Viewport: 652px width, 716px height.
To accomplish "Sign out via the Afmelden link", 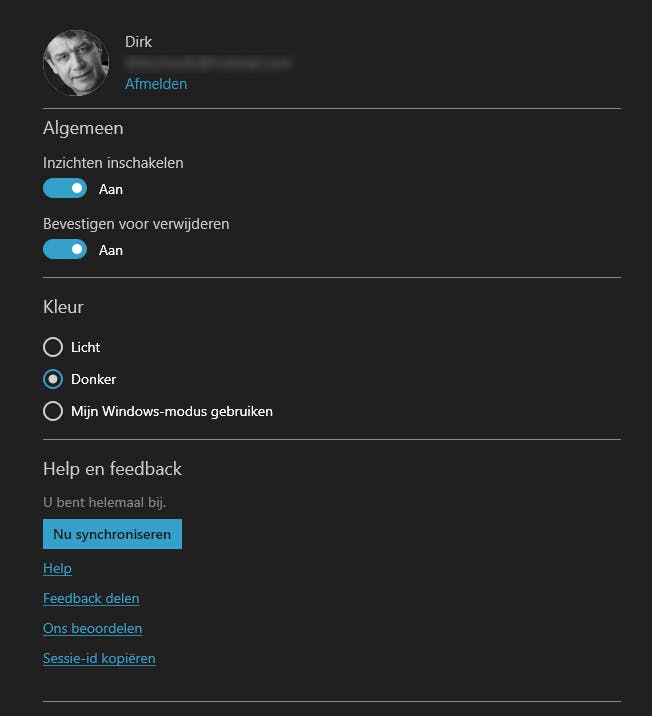I will tap(156, 84).
